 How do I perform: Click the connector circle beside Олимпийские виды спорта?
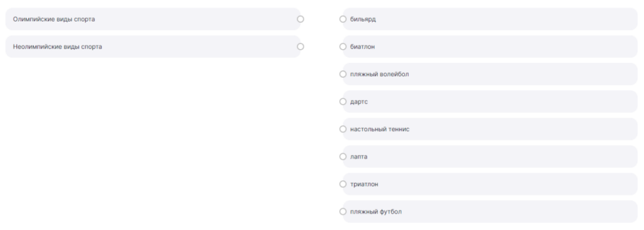pyautogui.click(x=300, y=19)
